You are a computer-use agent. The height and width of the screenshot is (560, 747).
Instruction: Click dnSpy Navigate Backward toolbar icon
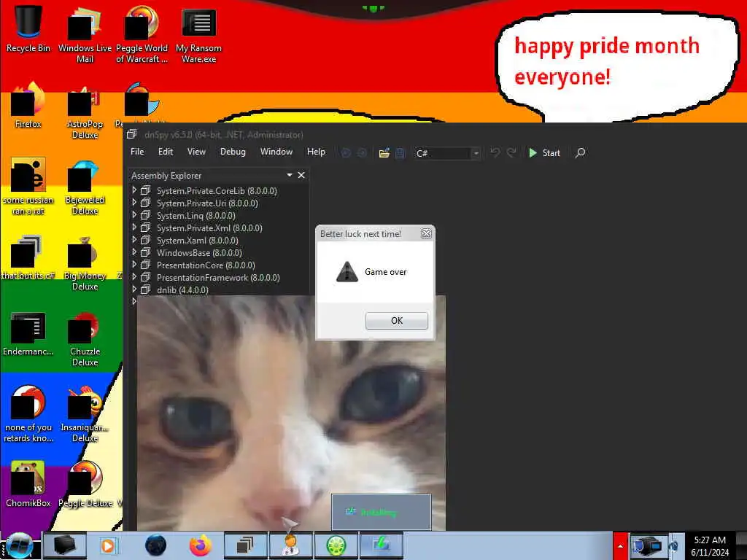point(346,153)
